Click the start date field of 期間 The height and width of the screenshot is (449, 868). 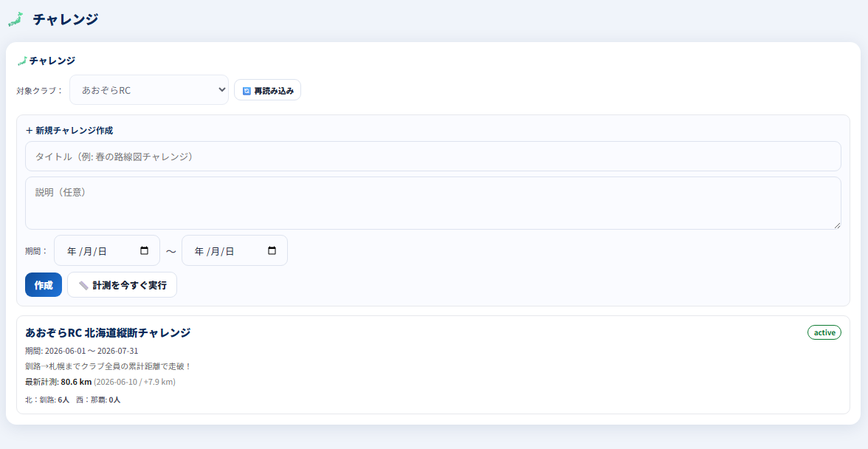point(107,251)
